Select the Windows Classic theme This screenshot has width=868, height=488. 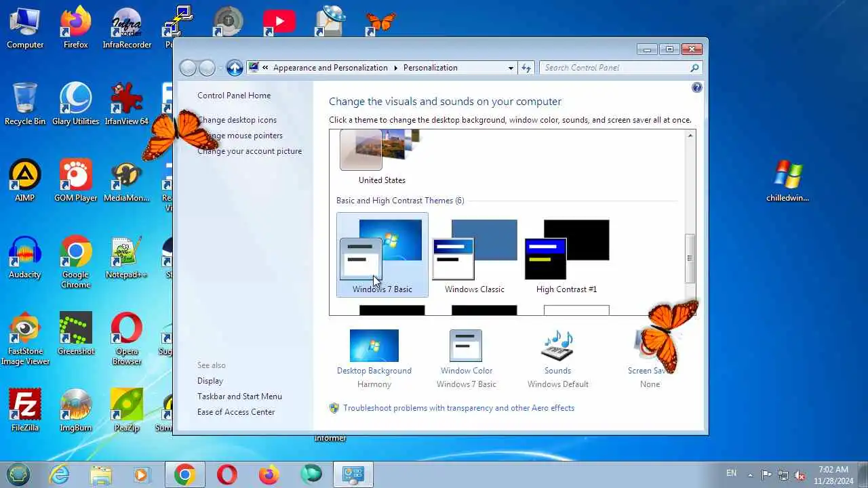coord(475,255)
